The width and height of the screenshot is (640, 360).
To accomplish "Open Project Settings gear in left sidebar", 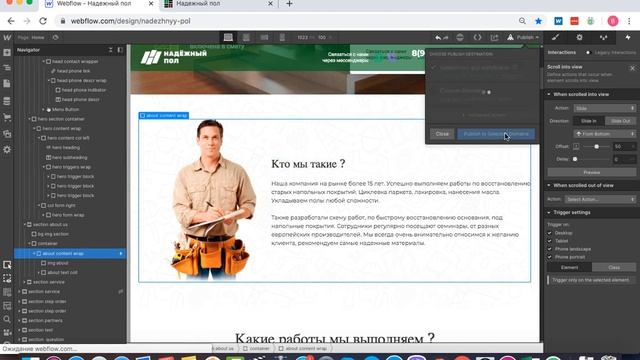I will pyautogui.click(x=7, y=149).
